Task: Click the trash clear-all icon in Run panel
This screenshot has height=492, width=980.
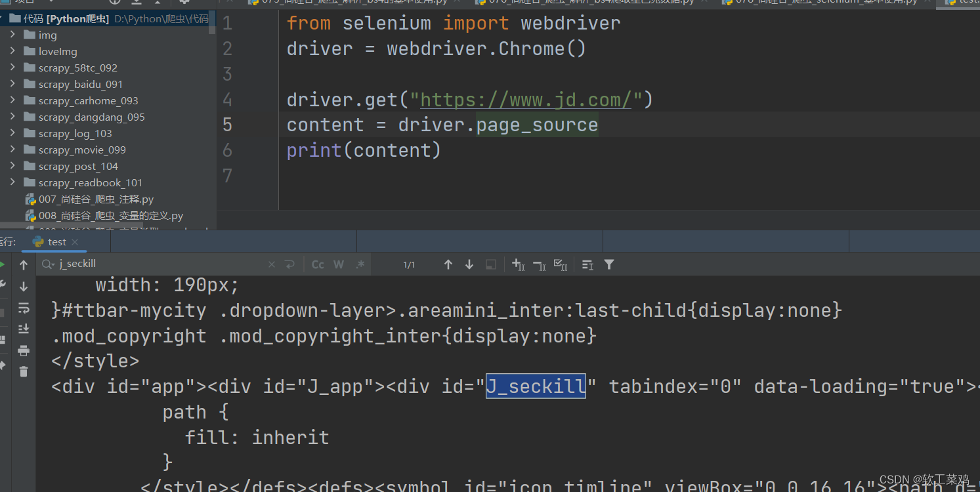Action: point(24,371)
